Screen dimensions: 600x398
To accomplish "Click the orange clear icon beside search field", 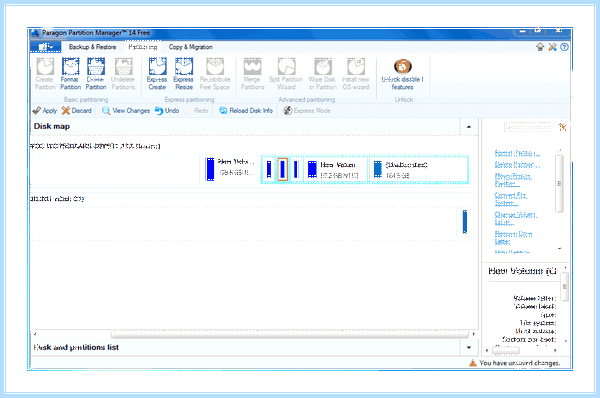I will 562,127.
